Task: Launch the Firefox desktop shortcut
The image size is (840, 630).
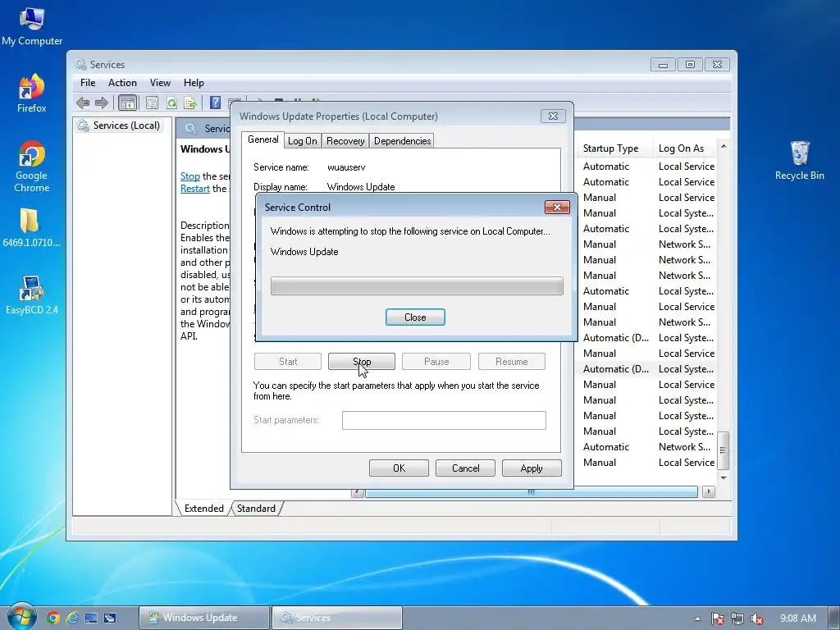Action: 32,94
